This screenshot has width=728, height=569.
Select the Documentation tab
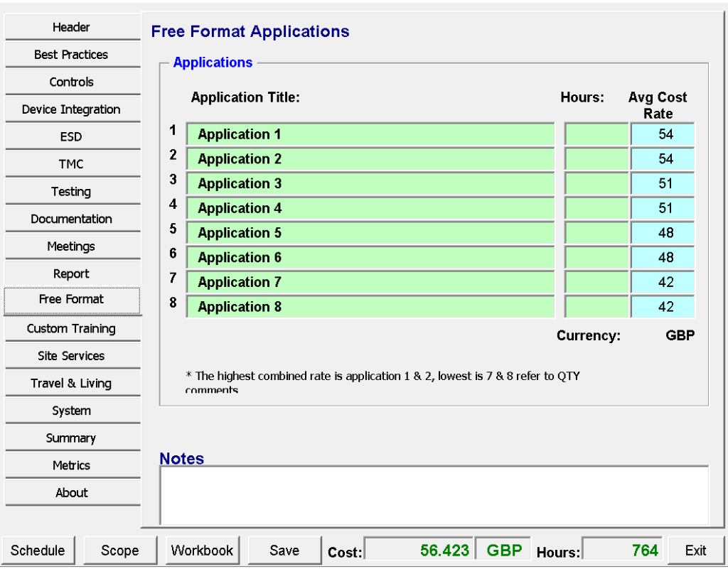pyautogui.click(x=72, y=219)
